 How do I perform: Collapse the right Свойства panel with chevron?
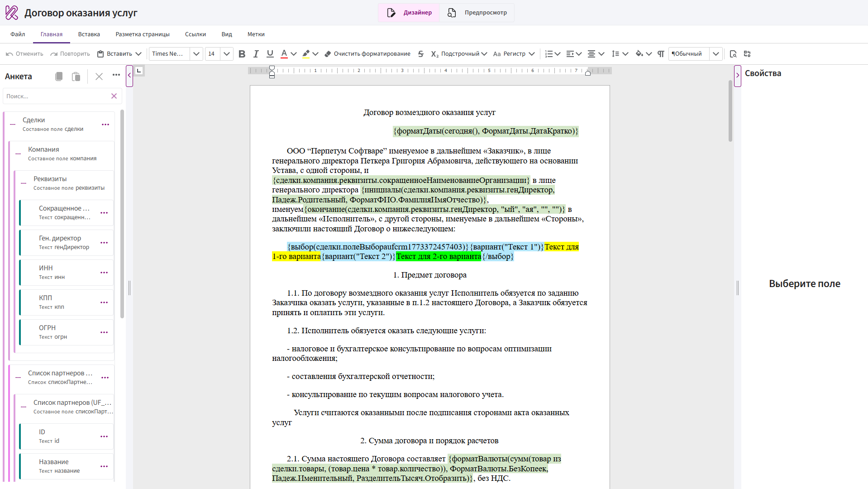737,76
